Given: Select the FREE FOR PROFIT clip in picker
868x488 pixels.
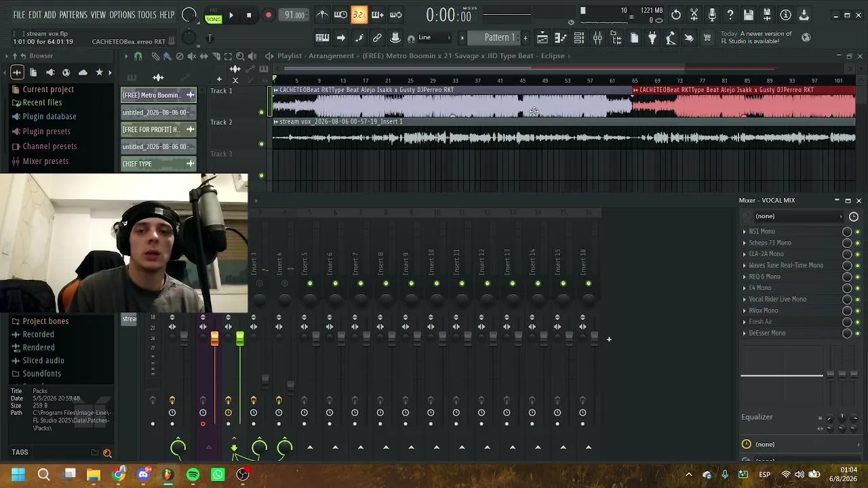Looking at the screenshot, I should click(x=159, y=129).
